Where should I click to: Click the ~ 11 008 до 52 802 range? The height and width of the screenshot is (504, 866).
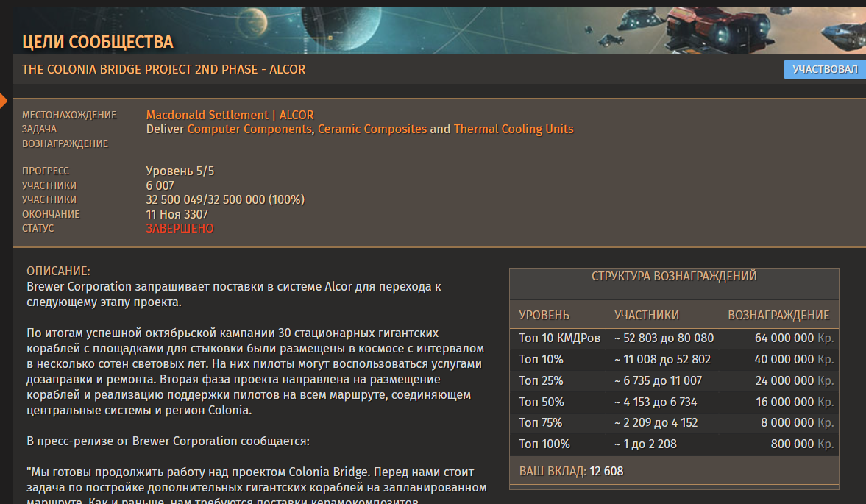pyautogui.click(x=662, y=359)
